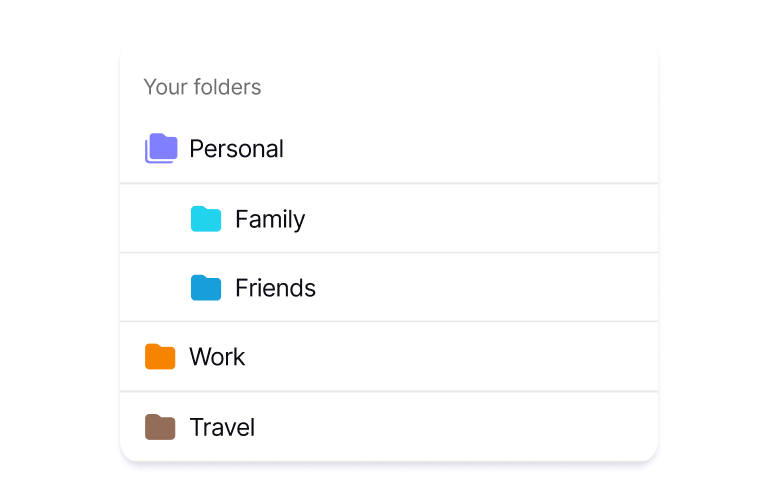Screen dimensions: 776x500
Task: Click the divider below the Personal row
Action: [x=390, y=183]
